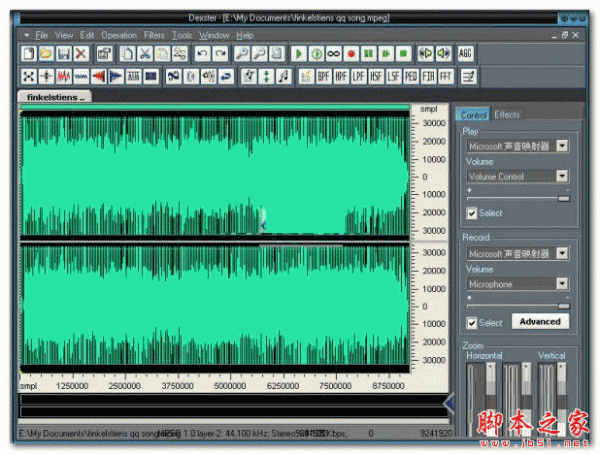This screenshot has width=600, height=454.
Task: Apply the FFT filter
Action: click(x=443, y=76)
